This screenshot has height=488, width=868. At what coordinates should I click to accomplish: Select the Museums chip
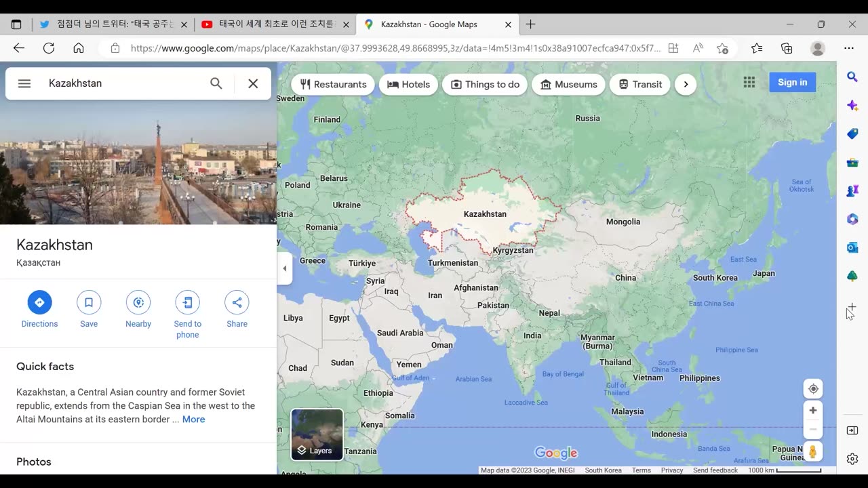568,85
